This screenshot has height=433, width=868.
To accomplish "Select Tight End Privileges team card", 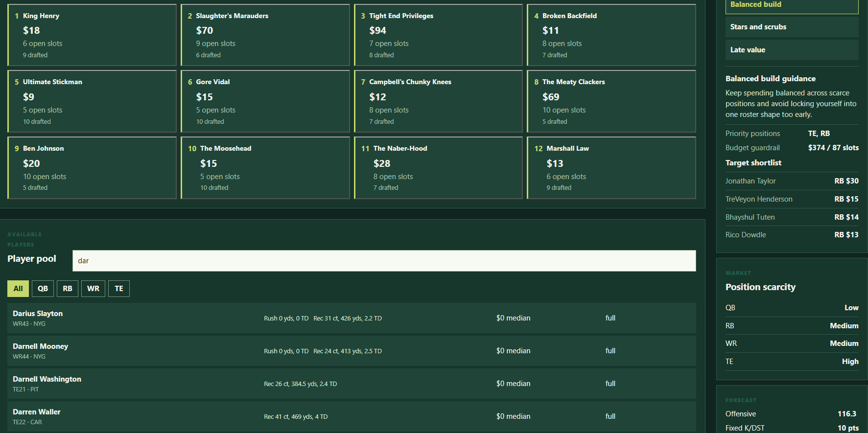I will click(x=438, y=35).
